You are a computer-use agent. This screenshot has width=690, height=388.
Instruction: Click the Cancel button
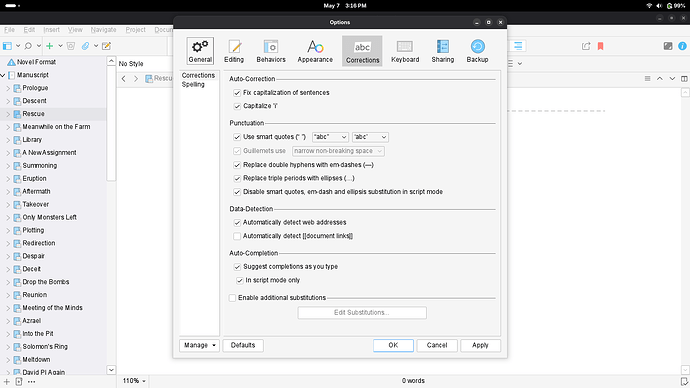pyautogui.click(x=437, y=345)
